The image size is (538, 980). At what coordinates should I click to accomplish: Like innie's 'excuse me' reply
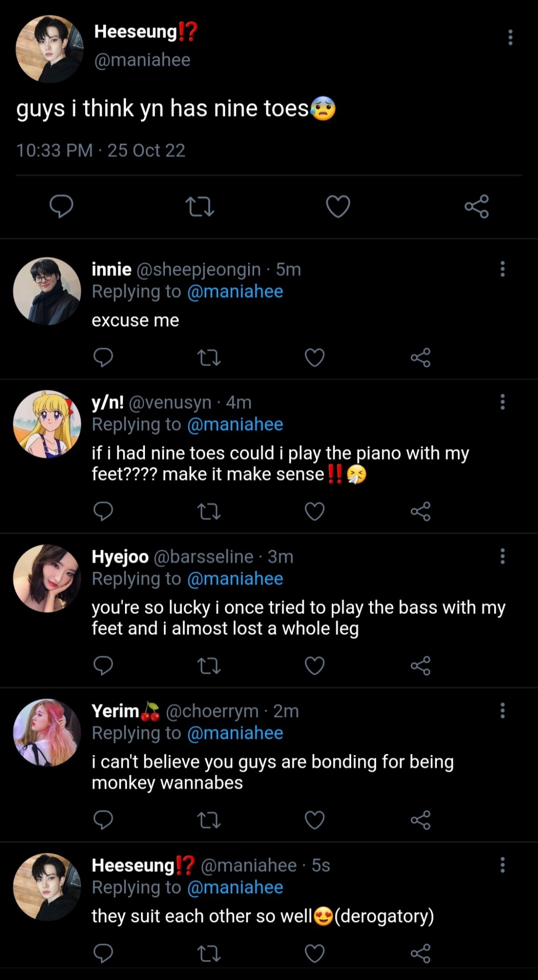(x=314, y=357)
